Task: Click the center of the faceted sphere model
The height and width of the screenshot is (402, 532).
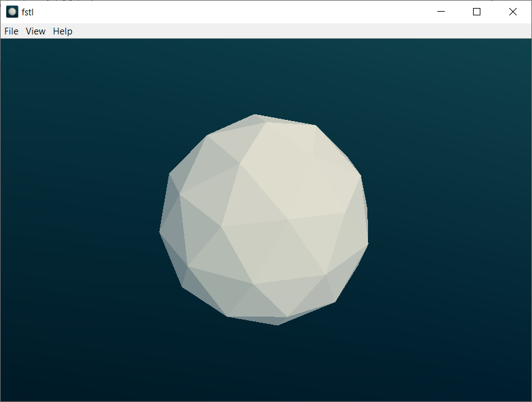Action: [x=264, y=219]
